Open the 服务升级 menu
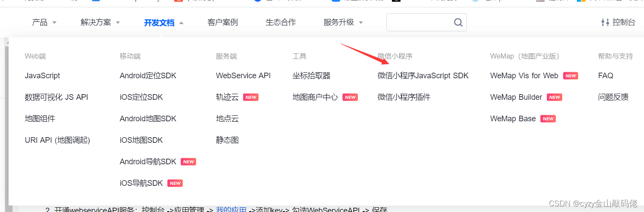Screen dimensions: 644x212 pos(339,22)
